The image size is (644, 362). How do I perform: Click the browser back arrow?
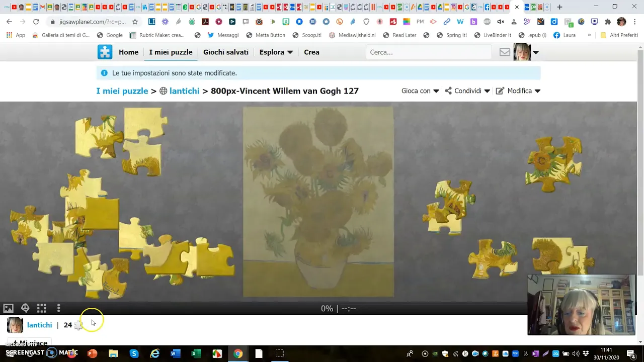(9, 22)
